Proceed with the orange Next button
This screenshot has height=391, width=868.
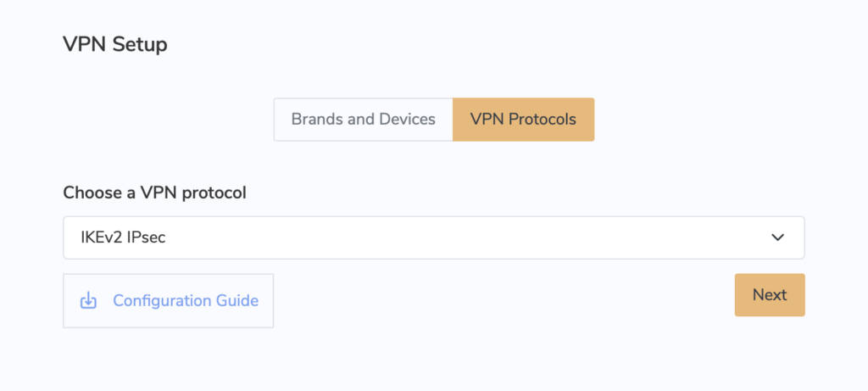point(770,294)
